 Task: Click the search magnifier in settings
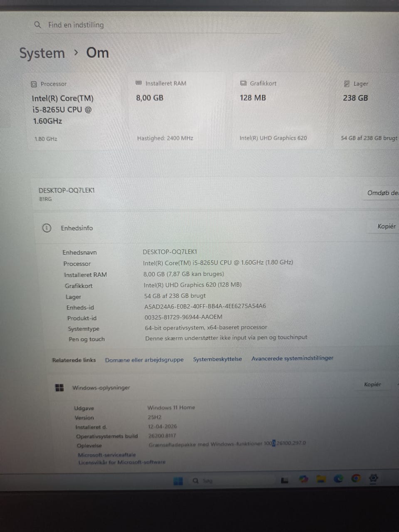click(x=38, y=25)
